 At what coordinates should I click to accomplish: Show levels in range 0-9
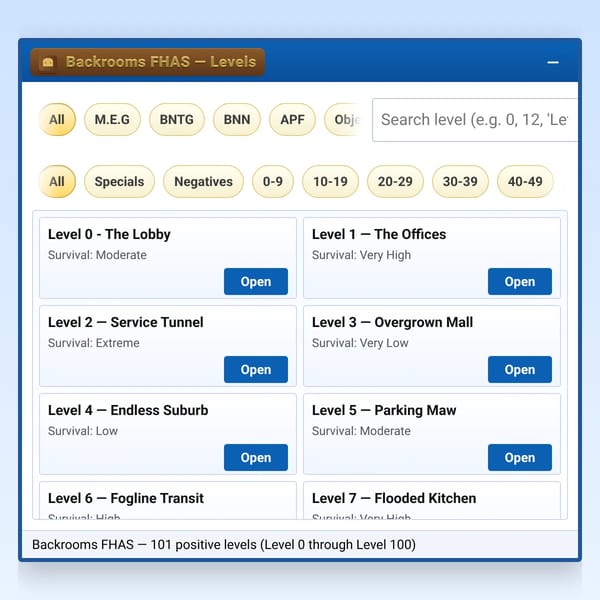273,181
